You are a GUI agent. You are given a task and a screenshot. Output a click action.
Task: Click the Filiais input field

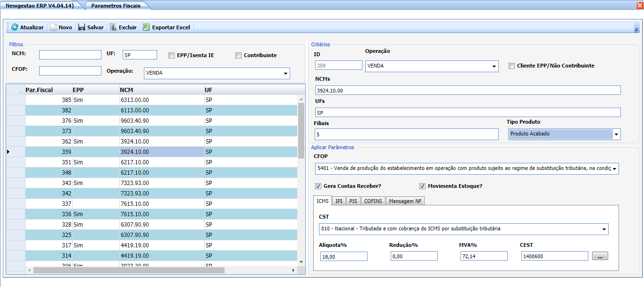click(406, 135)
